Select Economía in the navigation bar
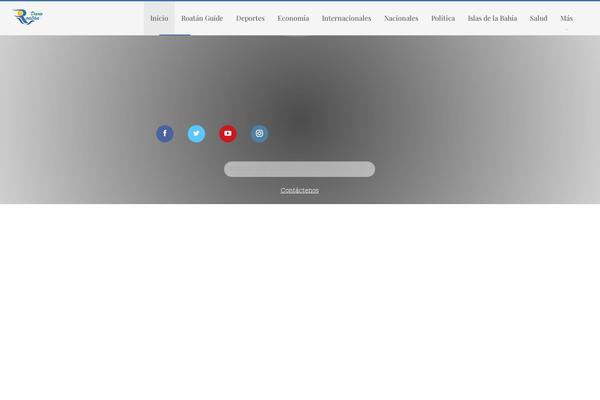The height and width of the screenshot is (400, 600). point(293,18)
